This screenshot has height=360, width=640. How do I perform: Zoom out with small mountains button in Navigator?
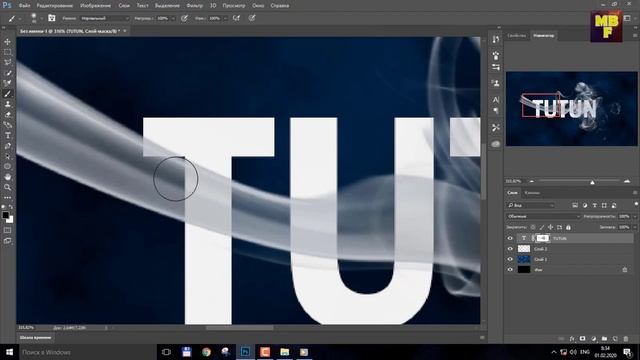tap(531, 181)
